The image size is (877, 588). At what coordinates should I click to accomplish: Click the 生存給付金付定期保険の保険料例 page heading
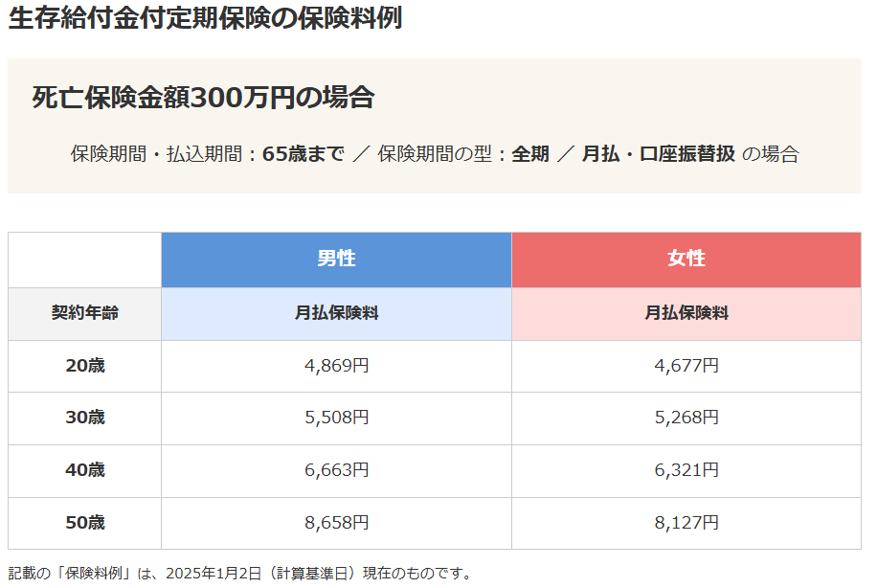(205, 18)
